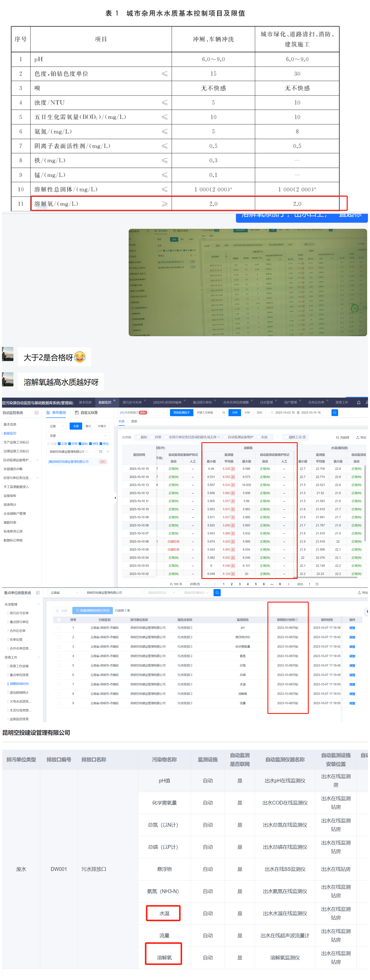The image size is (370, 980).
Task: Check the row checkbox for 序号 1 pH
Action: point(59,628)
